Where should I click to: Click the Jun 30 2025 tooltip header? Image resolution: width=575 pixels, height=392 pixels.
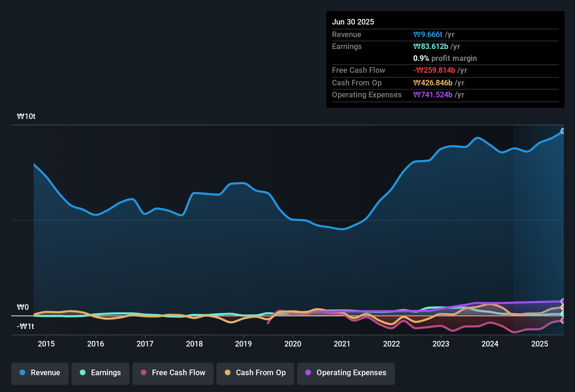(353, 21)
